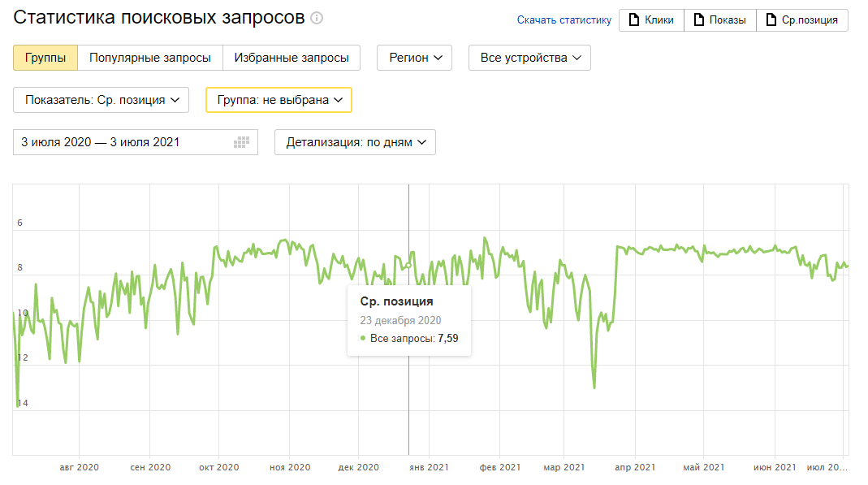Click the info icon next to the title
This screenshot has height=485, width=868.
317,18
